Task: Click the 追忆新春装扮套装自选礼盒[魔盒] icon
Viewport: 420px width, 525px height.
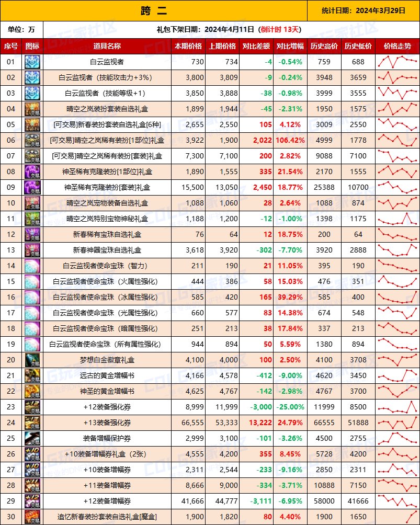Action: coord(32,517)
